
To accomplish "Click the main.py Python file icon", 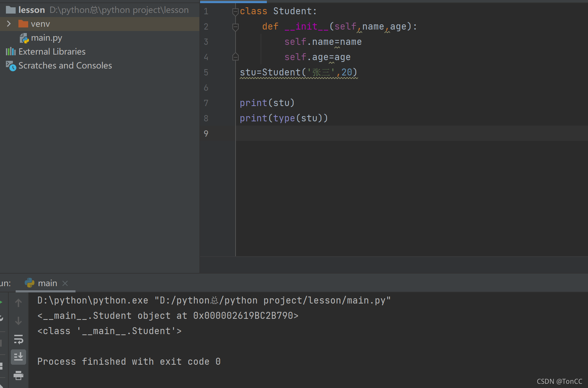I will click(x=24, y=38).
